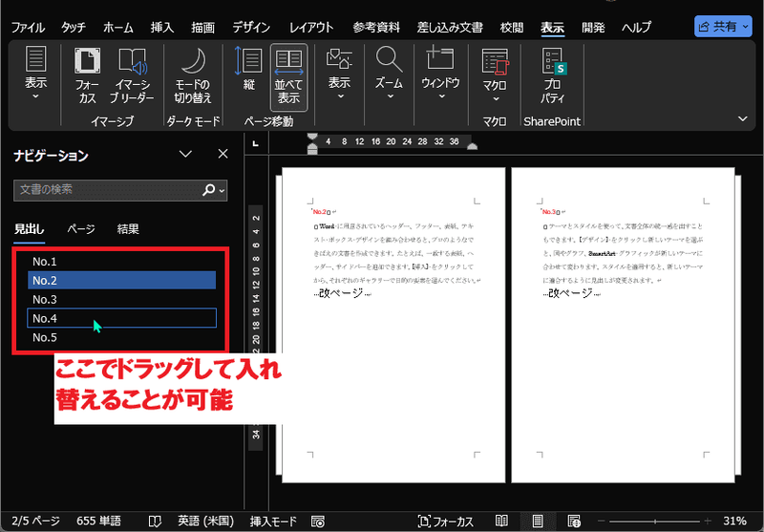Viewport: 764px width, 532px height.
Task: Switch to the ページ tab in Navigation
Action: tap(81, 229)
